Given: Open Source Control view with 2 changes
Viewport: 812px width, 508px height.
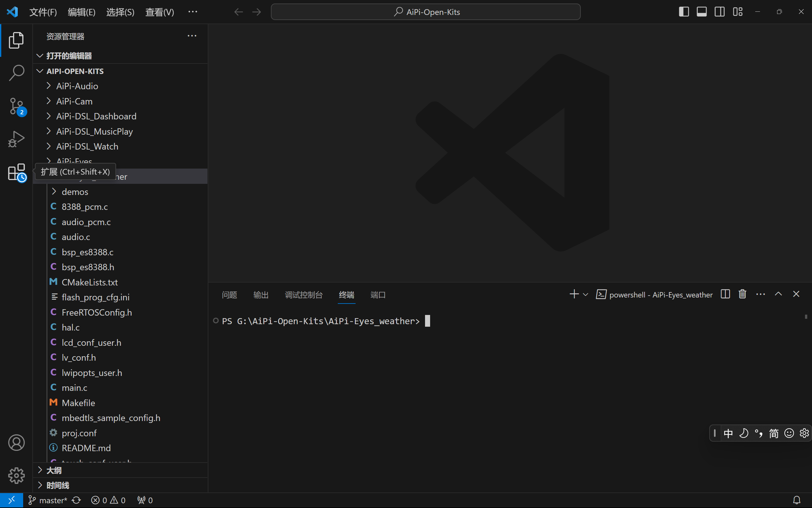Looking at the screenshot, I should (x=17, y=106).
